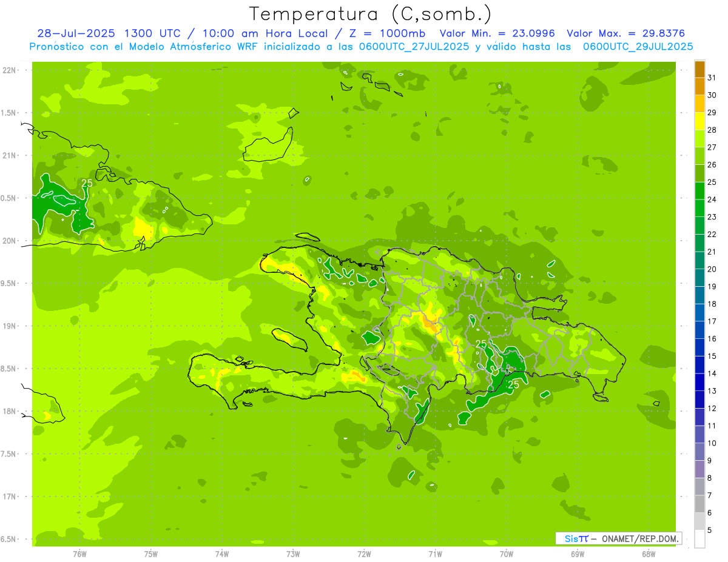The width and height of the screenshot is (728, 562).
Task: Click the colorbar scale value "12"
Action: (712, 409)
